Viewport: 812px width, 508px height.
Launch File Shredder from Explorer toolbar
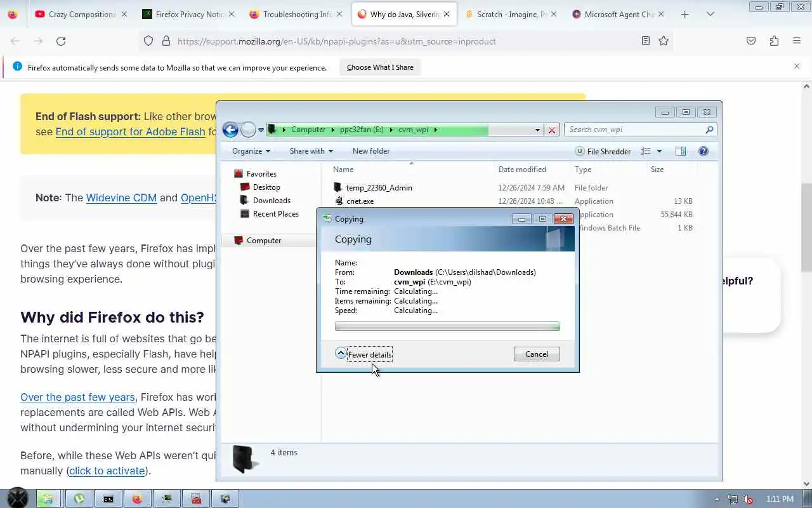pyautogui.click(x=603, y=151)
